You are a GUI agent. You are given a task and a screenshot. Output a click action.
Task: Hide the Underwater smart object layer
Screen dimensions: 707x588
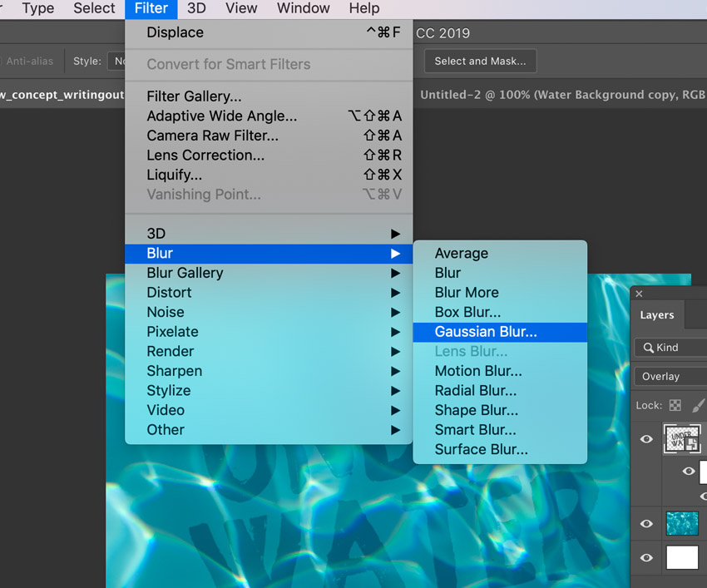646,439
